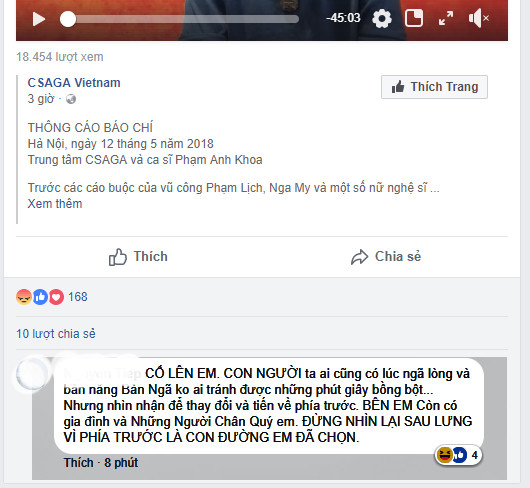Open video settings gear

click(382, 18)
